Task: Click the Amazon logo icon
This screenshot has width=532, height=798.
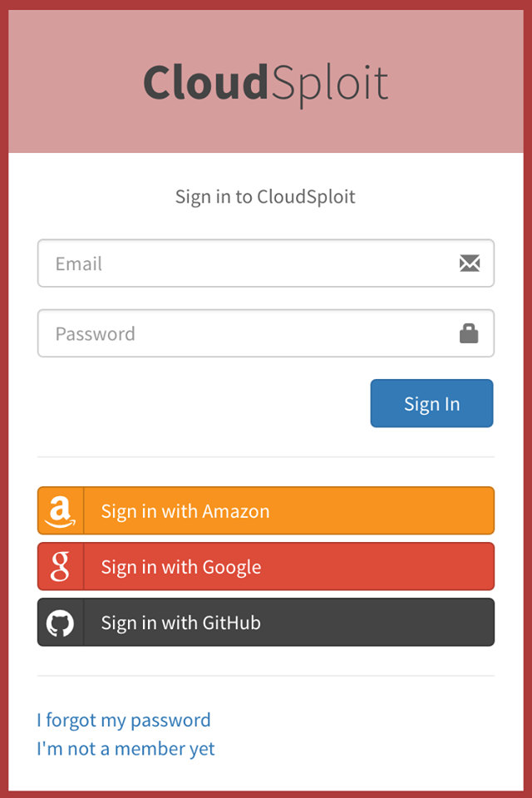Action: coord(61,511)
